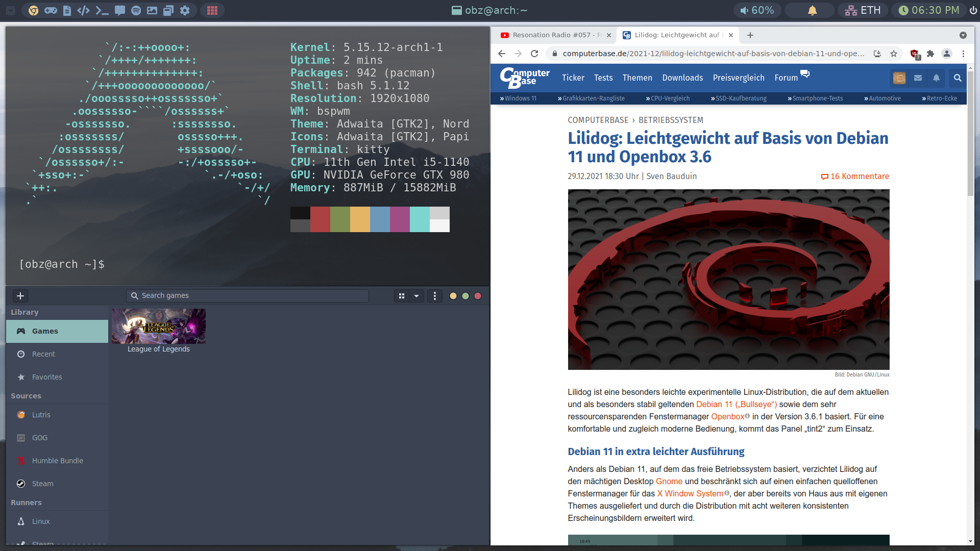Open the Ticker menu on ComputerBase
This screenshot has width=980, height=551.
click(x=573, y=78)
